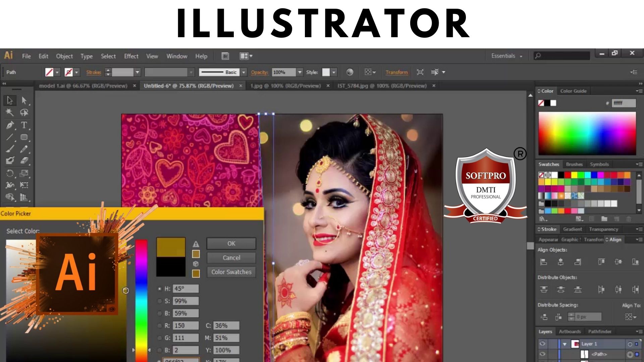Pick the Magic Wand tool
Viewport: 644px width, 362px height.
coord(10,112)
